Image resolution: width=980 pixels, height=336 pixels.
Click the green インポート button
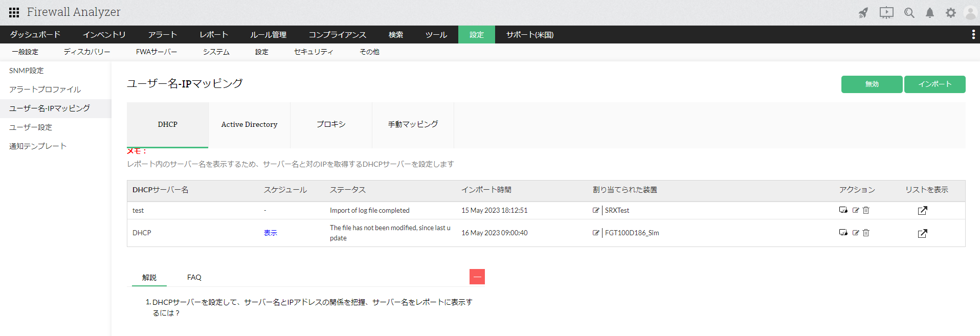tap(934, 84)
